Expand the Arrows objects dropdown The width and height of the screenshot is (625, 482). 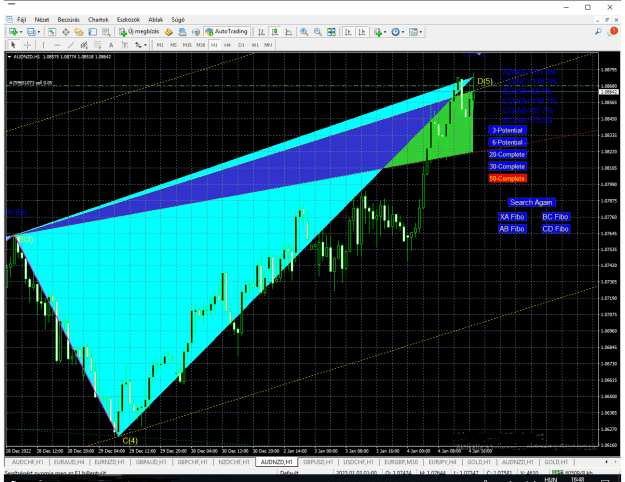coord(145,45)
